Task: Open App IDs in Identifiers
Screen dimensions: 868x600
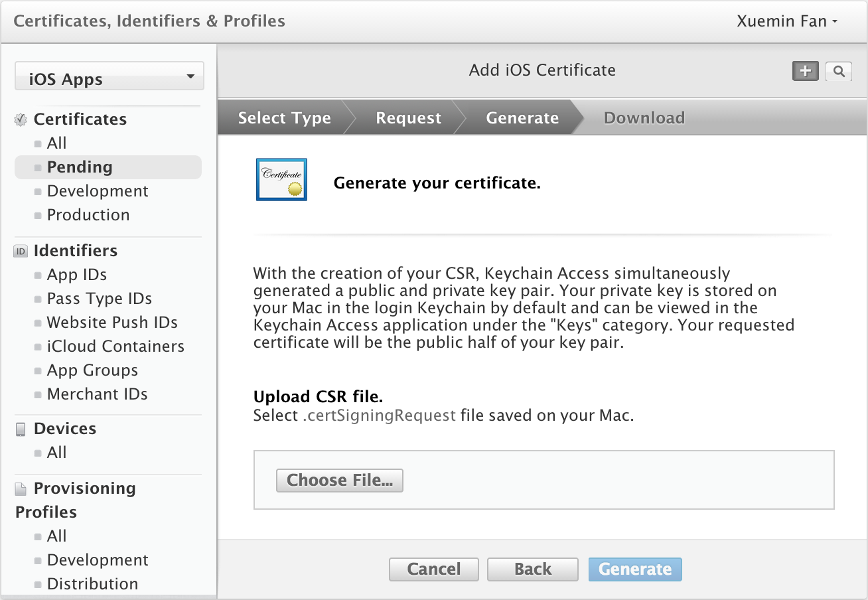Action: (x=76, y=275)
